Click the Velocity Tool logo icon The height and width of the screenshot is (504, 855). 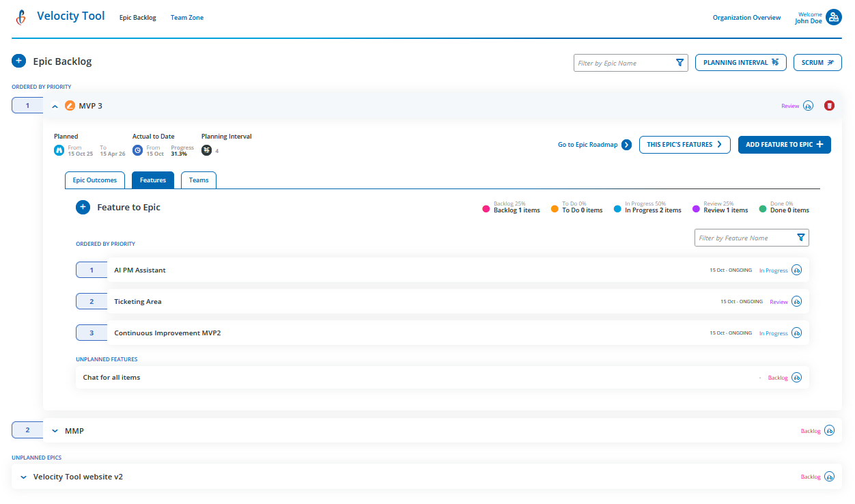coord(20,16)
